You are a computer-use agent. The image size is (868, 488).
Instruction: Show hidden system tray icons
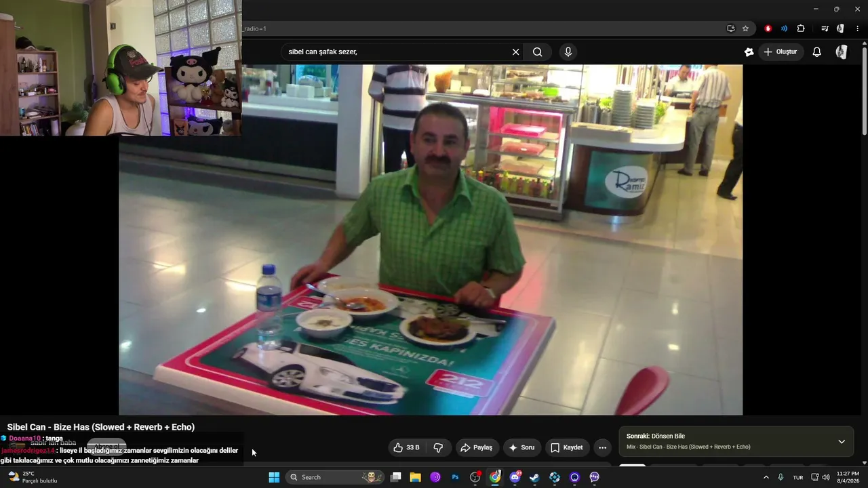point(766,477)
